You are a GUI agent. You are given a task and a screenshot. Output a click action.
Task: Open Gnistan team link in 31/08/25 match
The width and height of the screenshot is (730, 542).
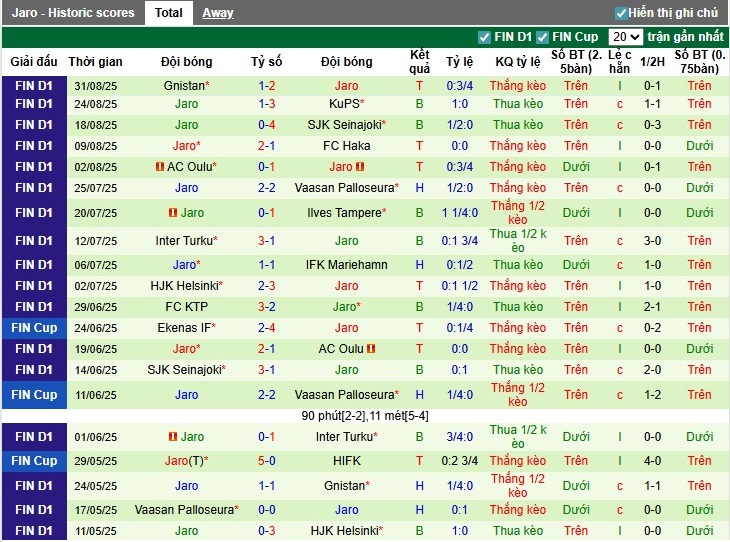coord(183,87)
